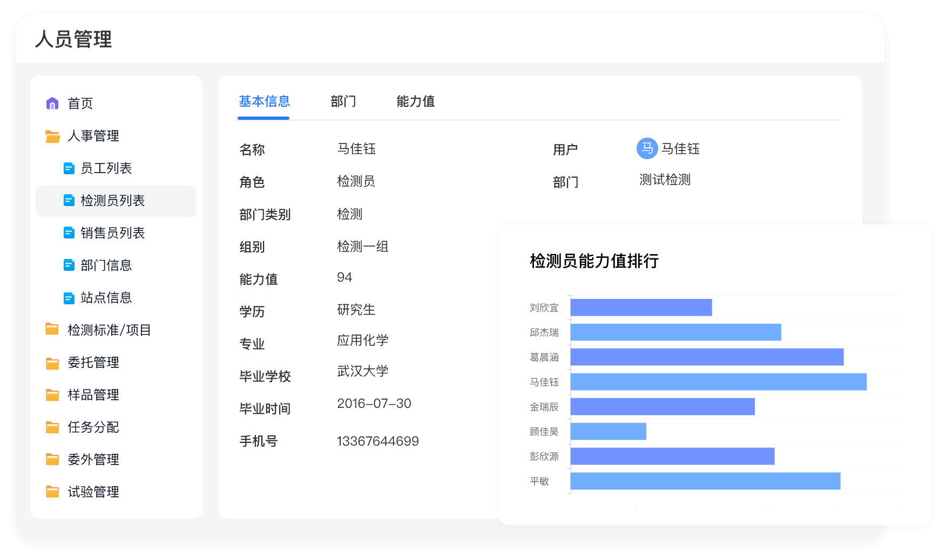
Task: Collapse the 人事管理 menu group
Action: (x=93, y=136)
